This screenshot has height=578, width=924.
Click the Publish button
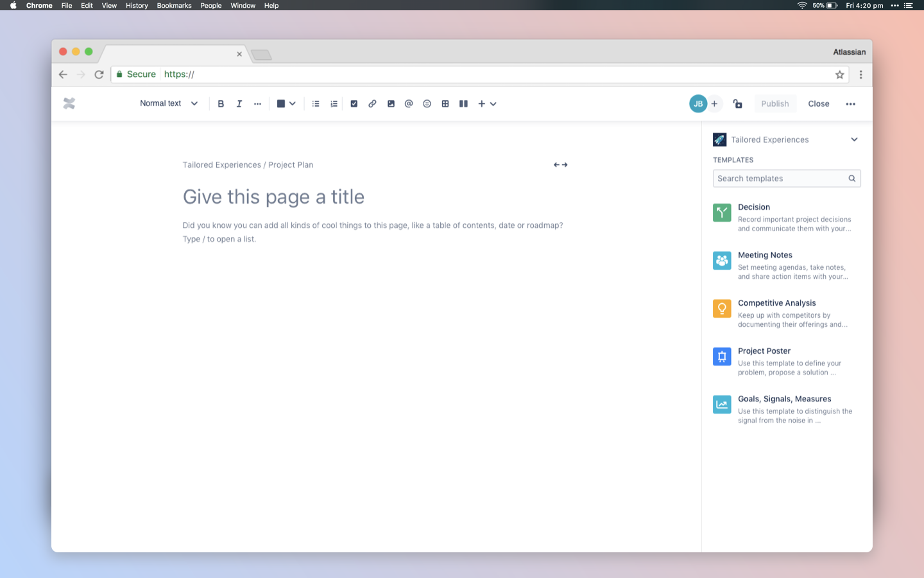775,104
